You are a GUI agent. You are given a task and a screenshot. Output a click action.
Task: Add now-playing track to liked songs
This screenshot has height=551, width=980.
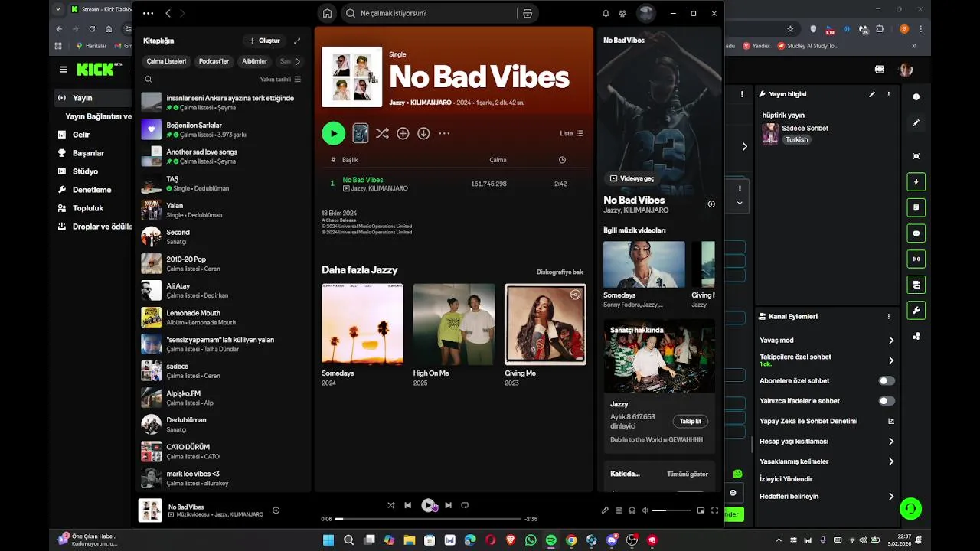pos(276,510)
